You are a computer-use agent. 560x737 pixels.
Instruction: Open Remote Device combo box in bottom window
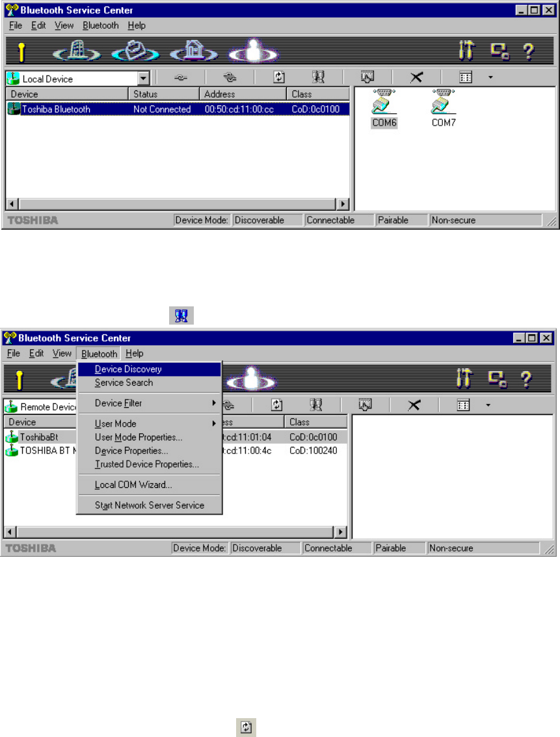tap(40, 407)
